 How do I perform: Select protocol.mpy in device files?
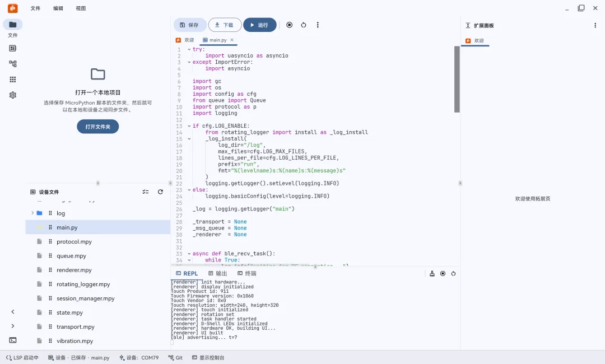(x=98, y=242)
